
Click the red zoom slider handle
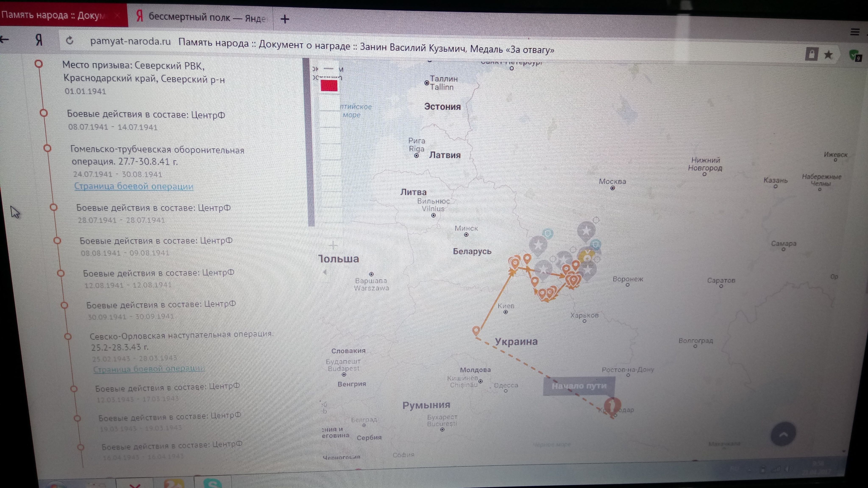tap(329, 86)
